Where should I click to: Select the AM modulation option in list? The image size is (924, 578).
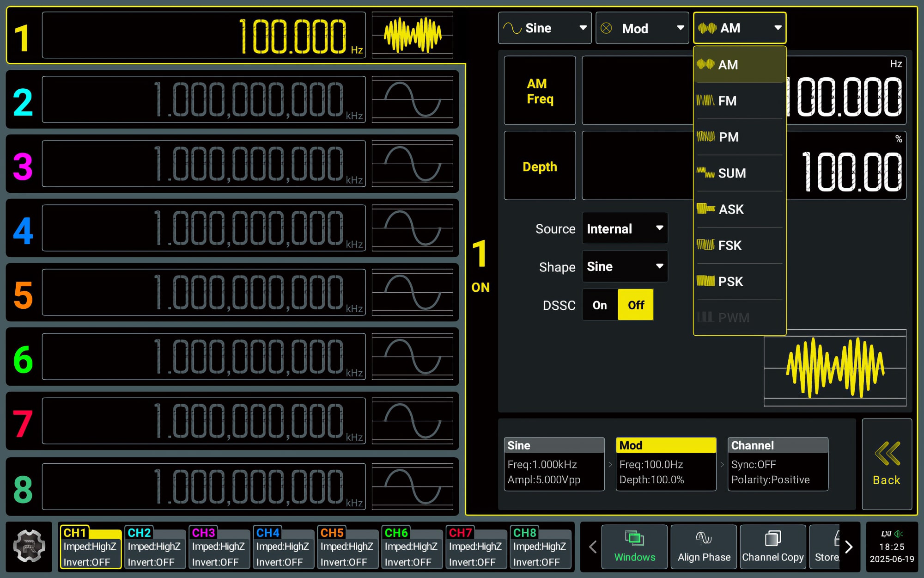739,65
